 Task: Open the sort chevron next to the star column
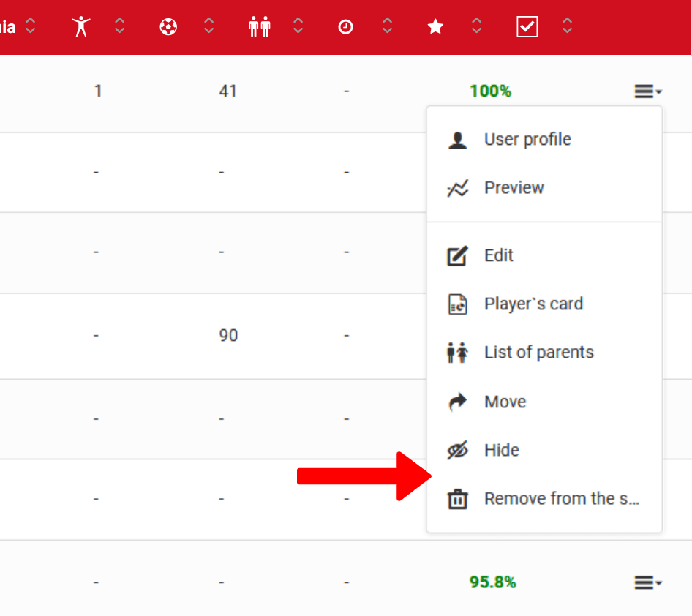coord(476,26)
